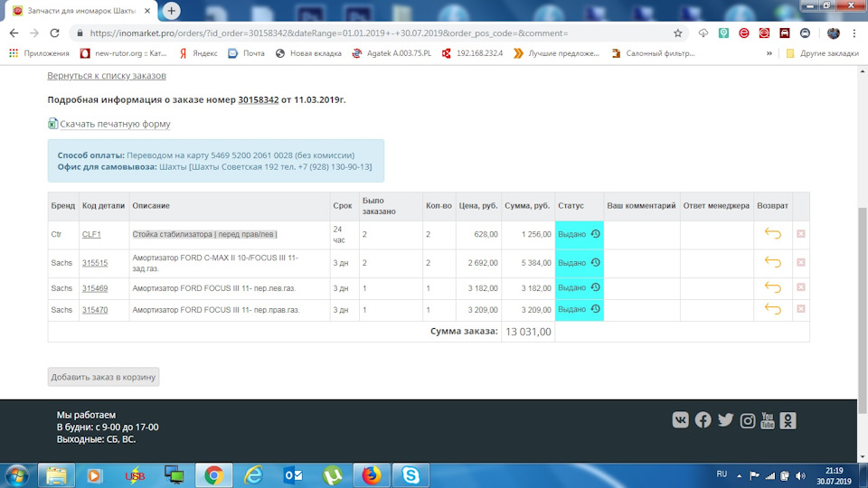Click return arrow for 315470 row
Screen dimensions: 868x488
pyautogui.click(x=773, y=309)
